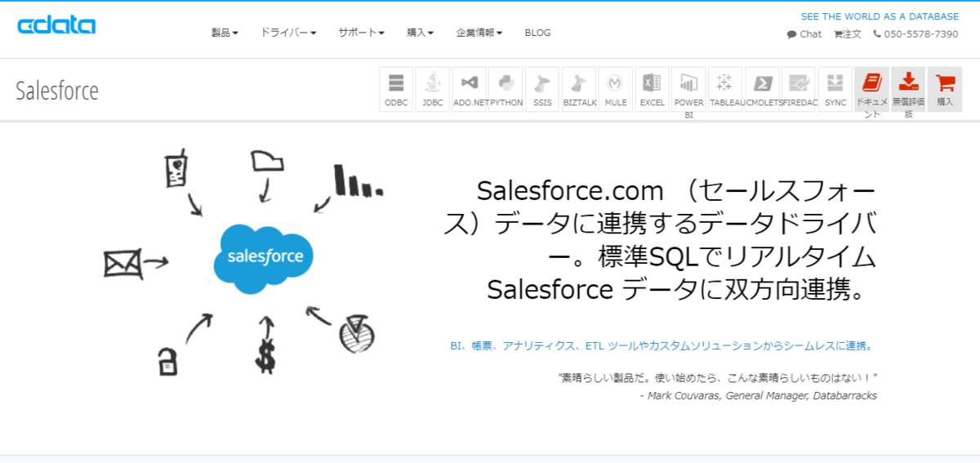Click the main Salesforce.com headline text
980x463 pixels.
coord(660,240)
